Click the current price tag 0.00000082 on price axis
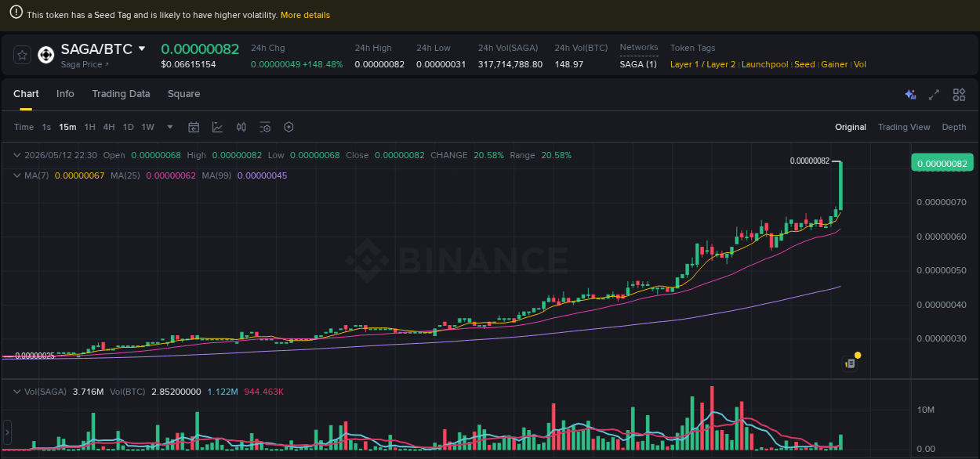Viewport: 980px width, 459px height. (x=942, y=163)
